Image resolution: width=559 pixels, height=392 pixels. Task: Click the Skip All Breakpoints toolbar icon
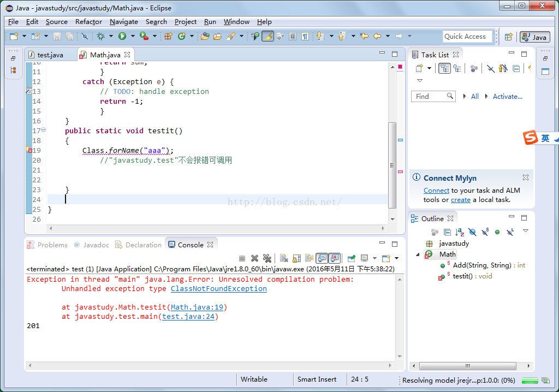pyautogui.click(x=85, y=36)
